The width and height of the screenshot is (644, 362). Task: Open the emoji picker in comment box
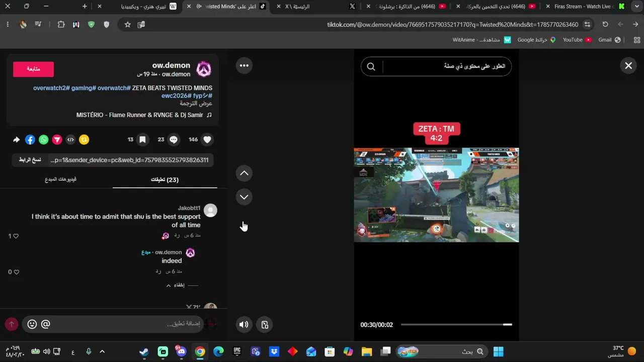click(x=32, y=324)
